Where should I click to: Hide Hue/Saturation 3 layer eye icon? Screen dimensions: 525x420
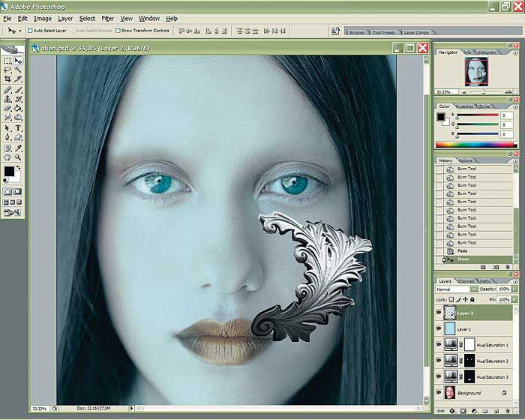(439, 376)
